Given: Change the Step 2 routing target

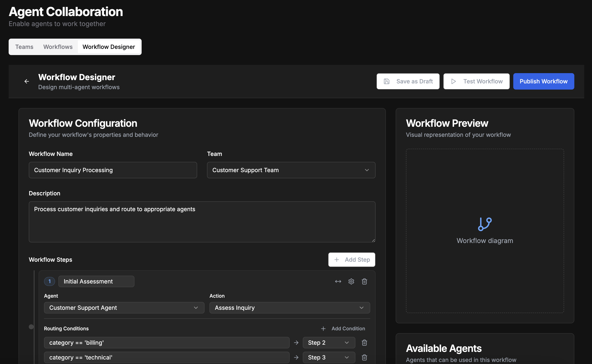Looking at the screenshot, I should [328, 343].
